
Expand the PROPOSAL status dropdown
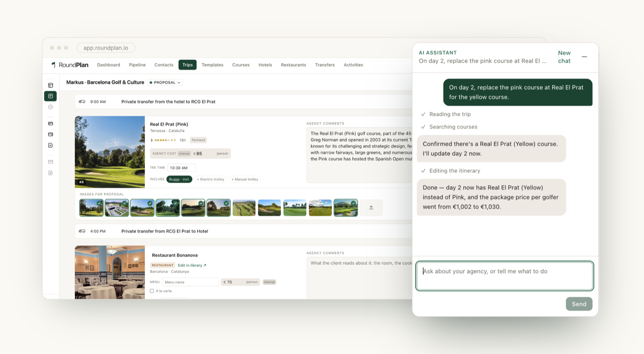click(165, 82)
